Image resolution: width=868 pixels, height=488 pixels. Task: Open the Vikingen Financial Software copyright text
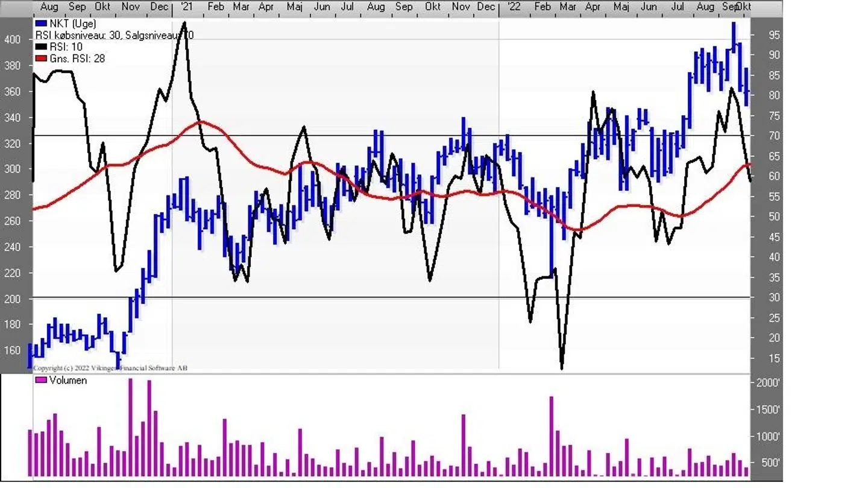110,368
